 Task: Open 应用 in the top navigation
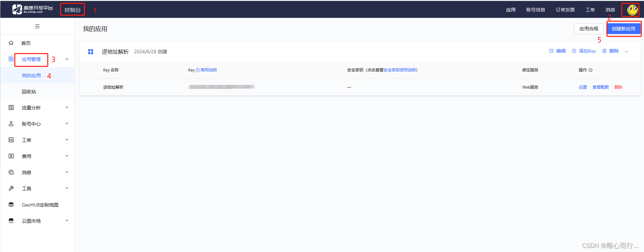pos(510,10)
